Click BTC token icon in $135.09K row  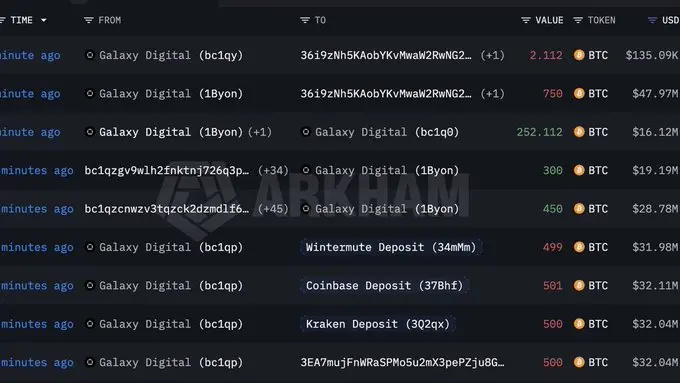[579, 55]
